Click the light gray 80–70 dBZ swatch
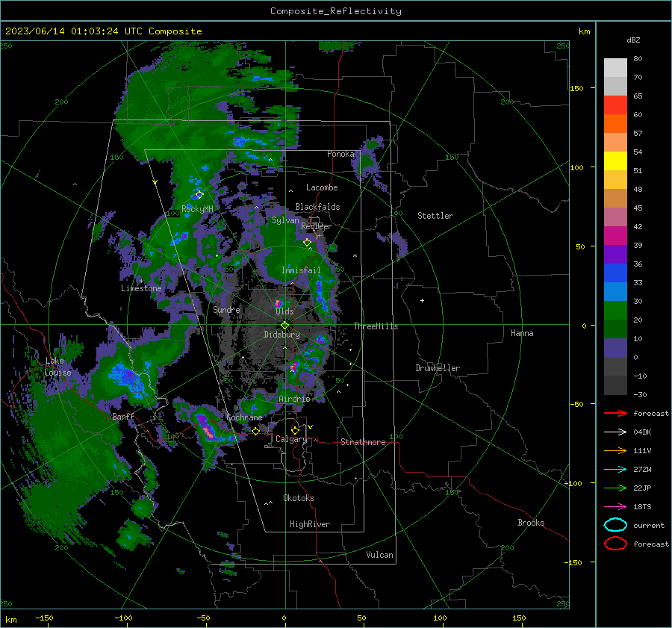Screen dimensions: 672x628 (x=615, y=67)
